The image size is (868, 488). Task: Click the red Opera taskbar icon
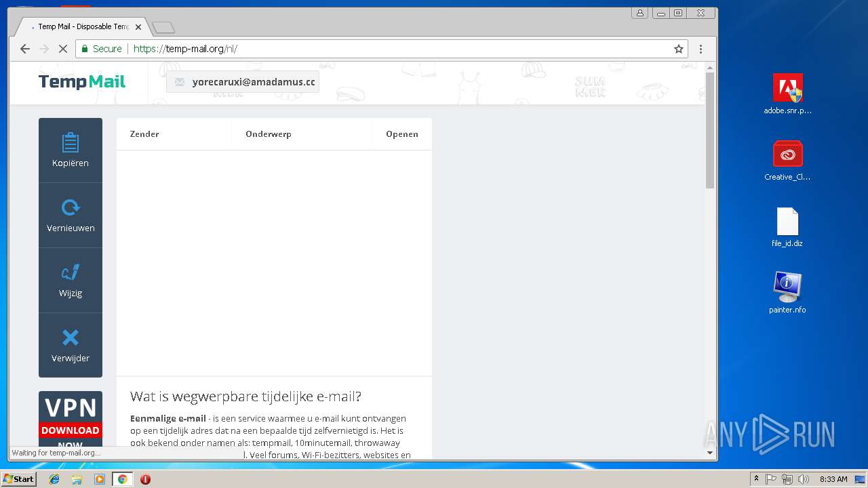[145, 479]
